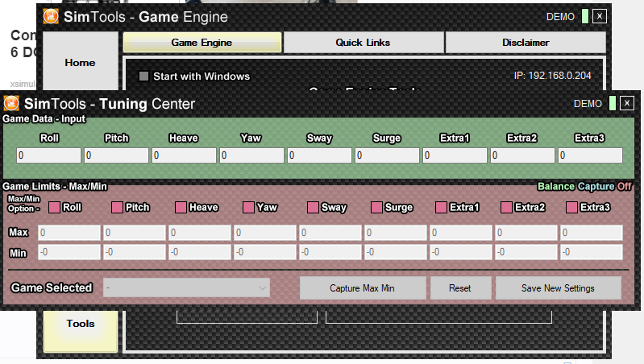Toggle the Extra3 Max/Min option checkbox
This screenshot has width=644, height=364.
click(x=571, y=207)
